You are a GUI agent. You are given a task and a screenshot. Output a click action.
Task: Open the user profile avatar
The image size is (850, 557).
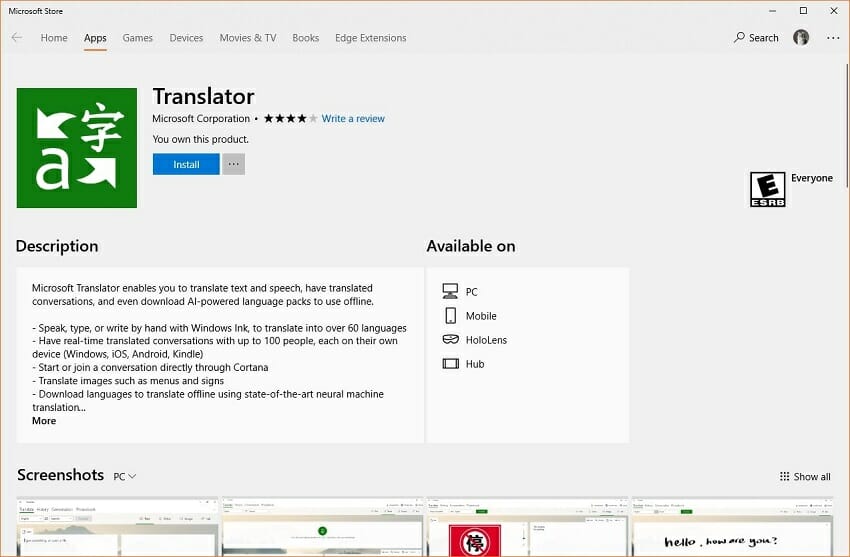(801, 38)
